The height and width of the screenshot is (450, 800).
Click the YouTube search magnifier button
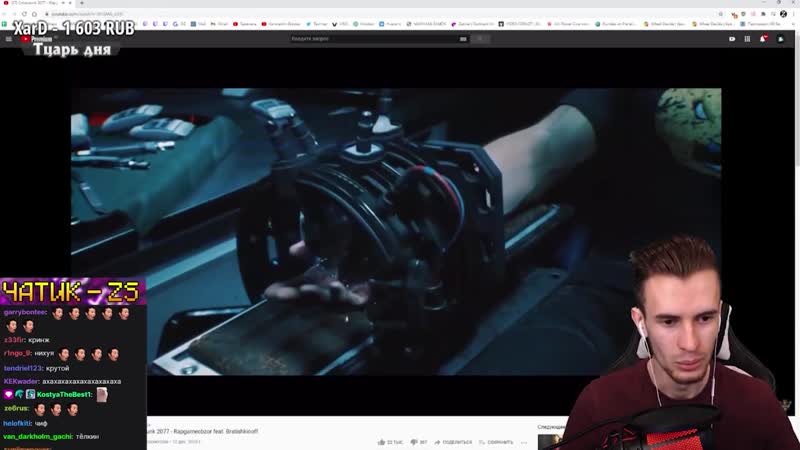480,39
